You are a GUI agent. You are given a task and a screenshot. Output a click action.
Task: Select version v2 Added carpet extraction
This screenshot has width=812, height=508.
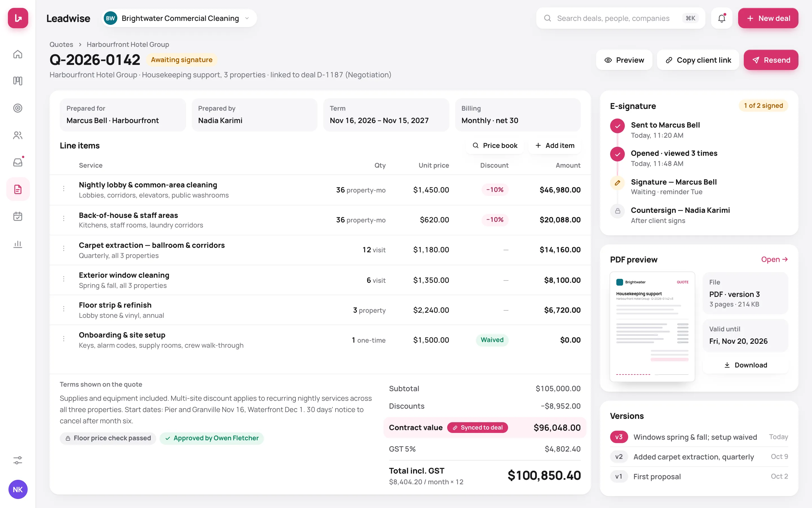[x=699, y=457]
